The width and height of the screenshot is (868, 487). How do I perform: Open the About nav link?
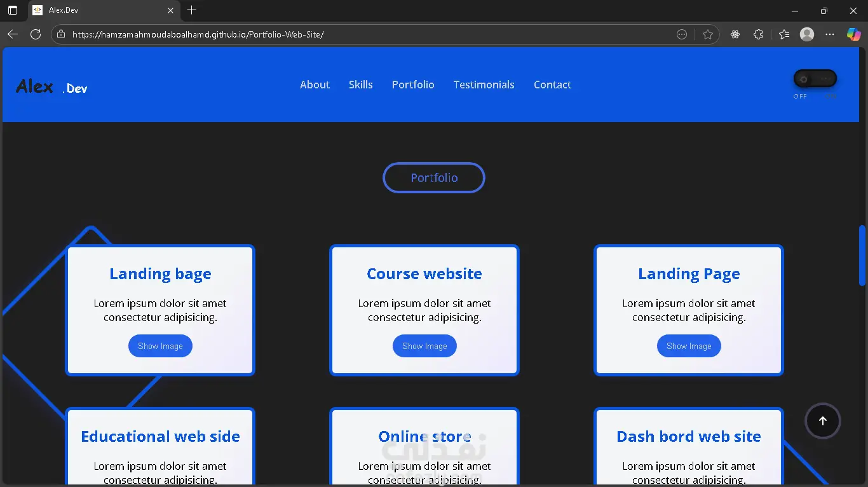click(x=315, y=85)
